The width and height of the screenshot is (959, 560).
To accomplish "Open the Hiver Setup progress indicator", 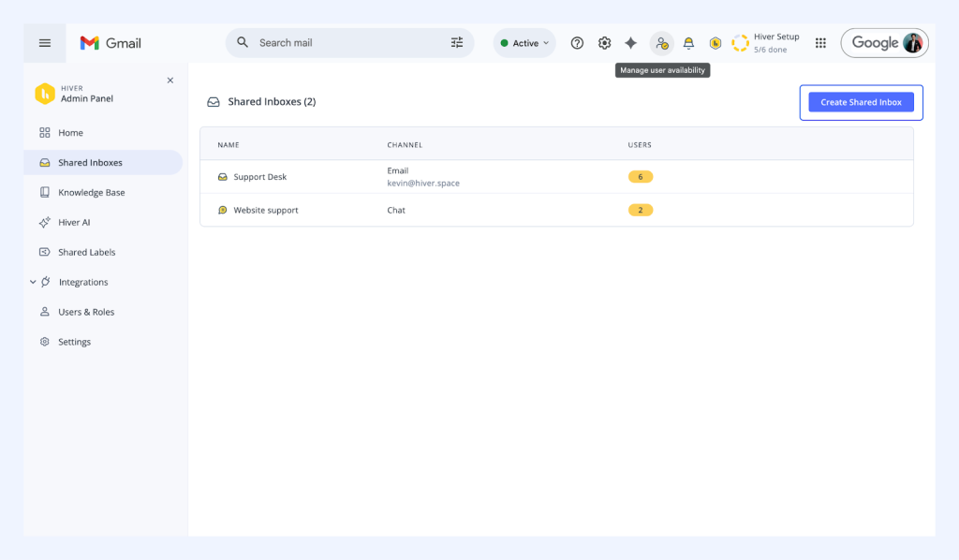I will coord(767,43).
